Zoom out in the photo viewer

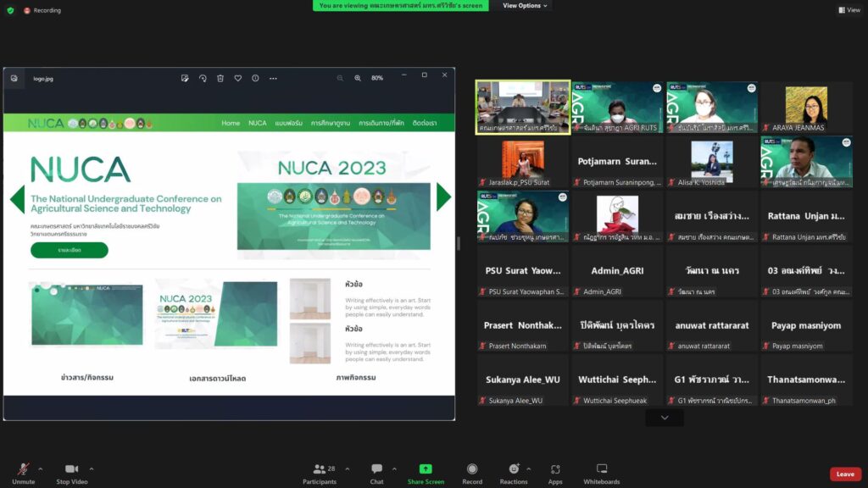(x=340, y=78)
